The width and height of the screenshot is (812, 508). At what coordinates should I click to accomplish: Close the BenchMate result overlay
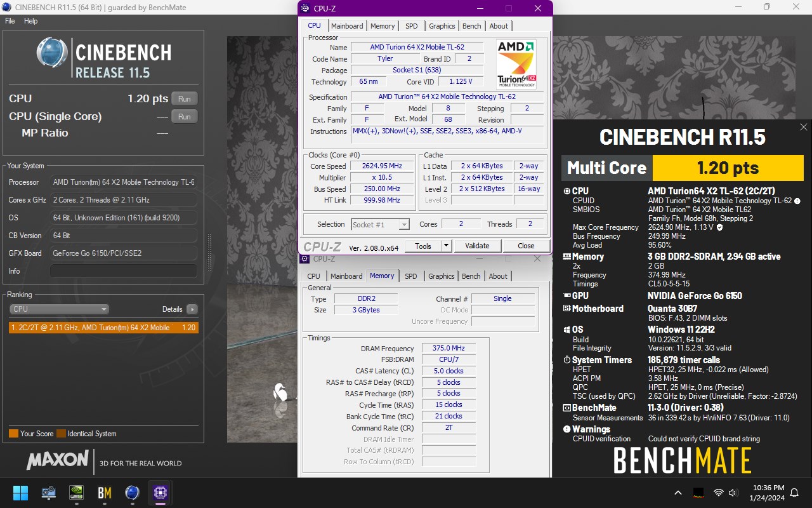803,127
